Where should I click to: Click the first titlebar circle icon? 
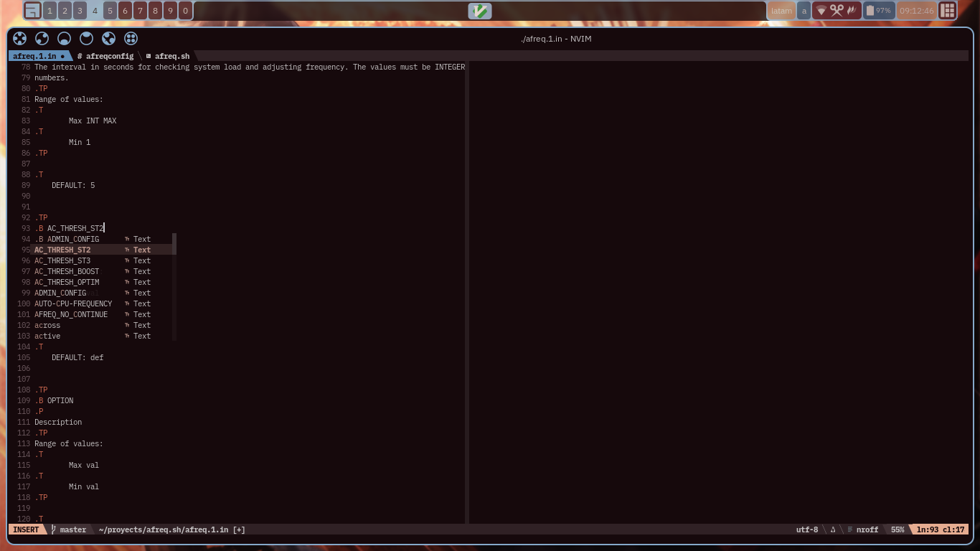[x=20, y=39]
